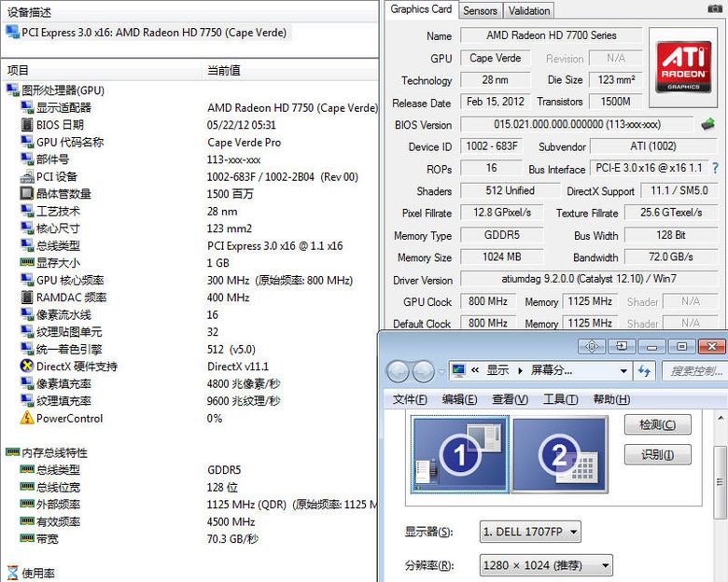Open the 显示器 DELL 1707FP dropdown
This screenshot has height=582, width=728.
point(530,532)
